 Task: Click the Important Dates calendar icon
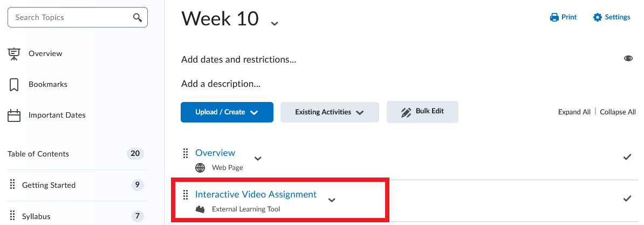tap(14, 115)
